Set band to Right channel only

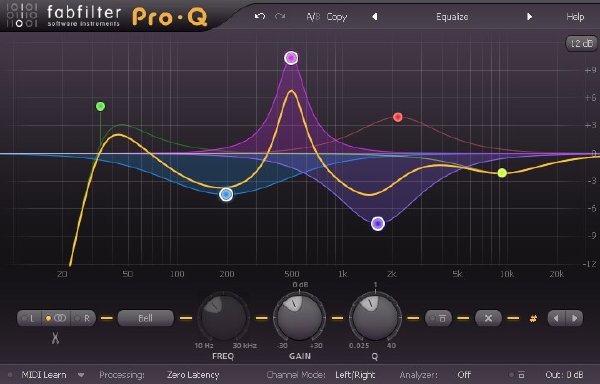pyautogui.click(x=83, y=318)
